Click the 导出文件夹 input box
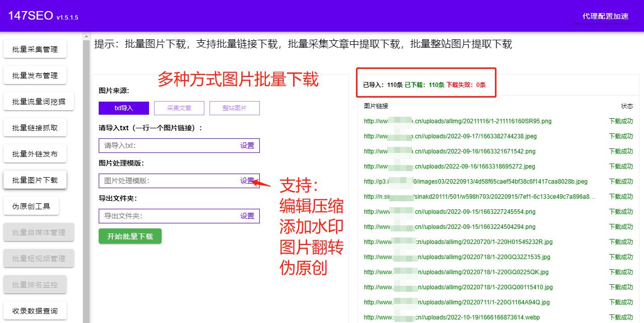This screenshot has width=644, height=323. click(x=166, y=216)
